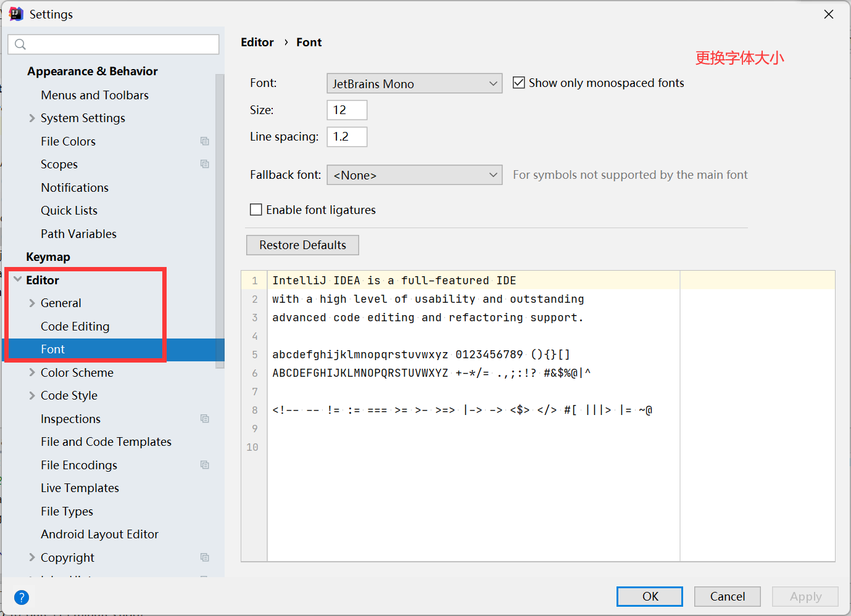Image resolution: width=851 pixels, height=616 pixels.
Task: Collapse the Editor tree section
Action: [x=17, y=280]
